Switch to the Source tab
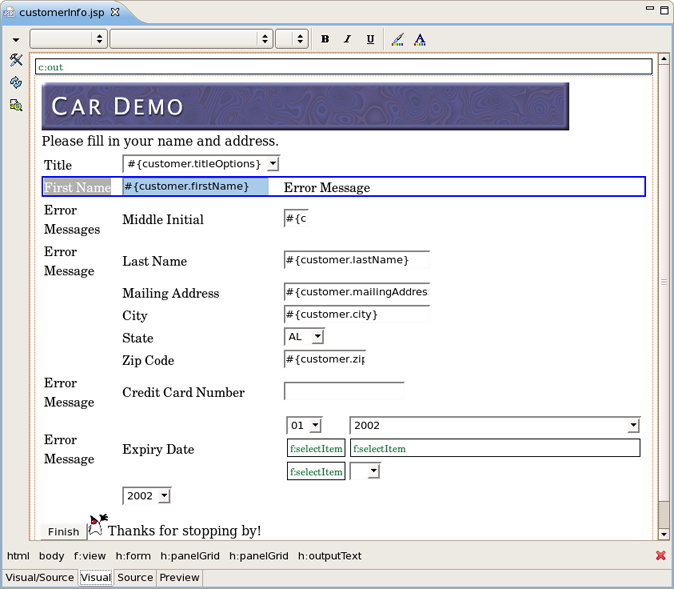The image size is (674, 589). (x=135, y=577)
